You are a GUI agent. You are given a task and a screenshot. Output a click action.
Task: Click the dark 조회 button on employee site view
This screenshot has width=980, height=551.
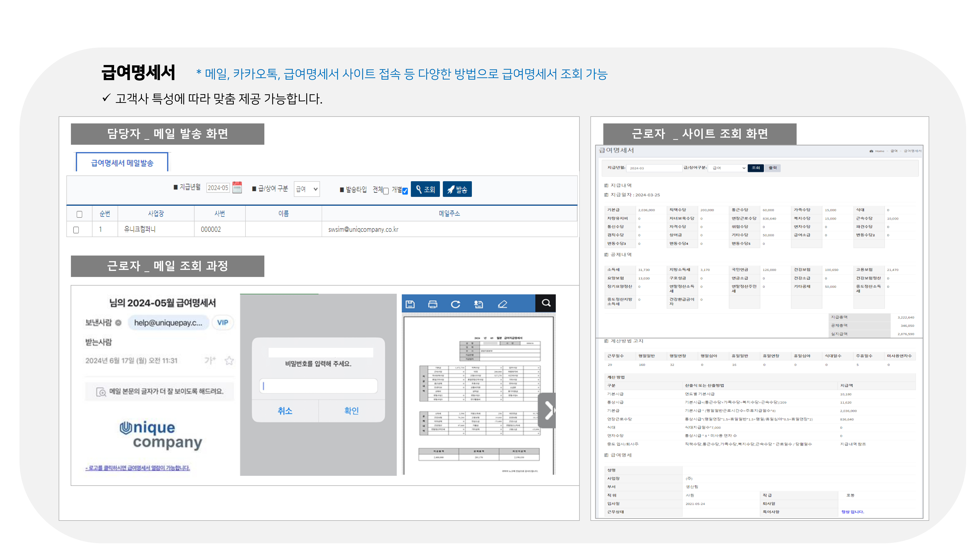[x=756, y=168]
